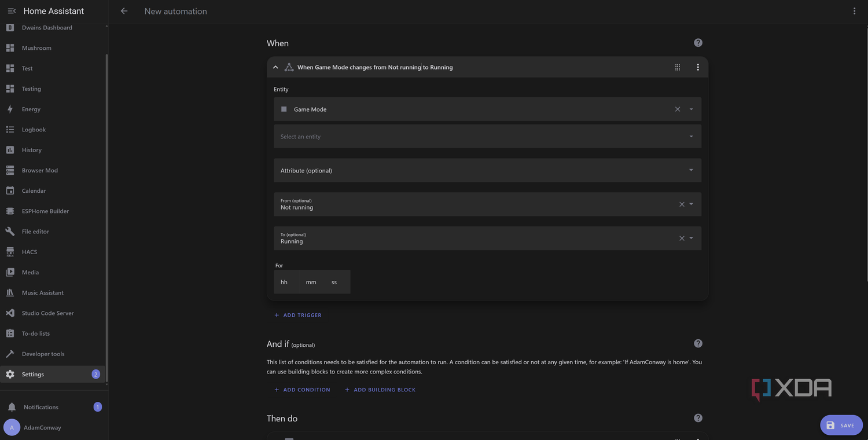Image resolution: width=868 pixels, height=440 pixels.
Task: Click the Music Assistant sidebar icon
Action: coord(10,292)
